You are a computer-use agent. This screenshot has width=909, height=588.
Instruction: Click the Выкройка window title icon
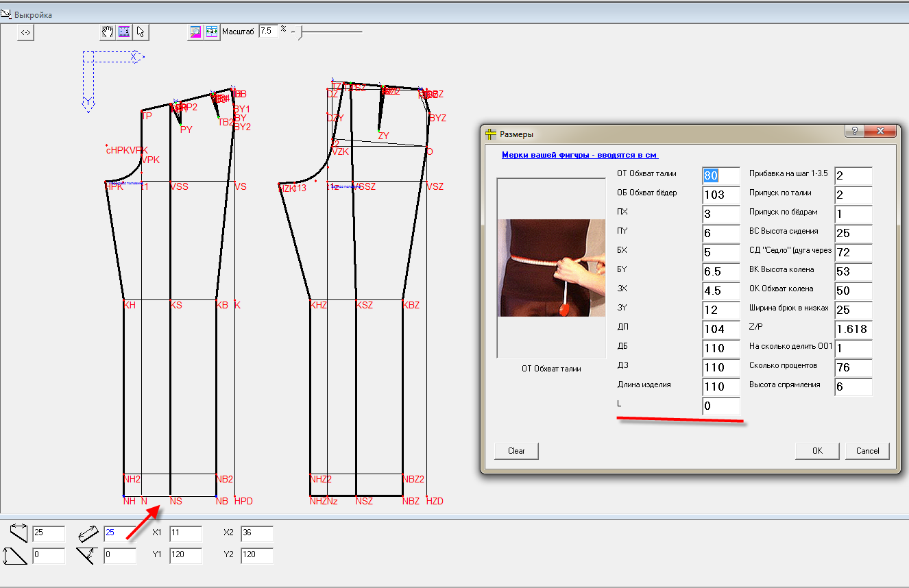tap(5, 14)
